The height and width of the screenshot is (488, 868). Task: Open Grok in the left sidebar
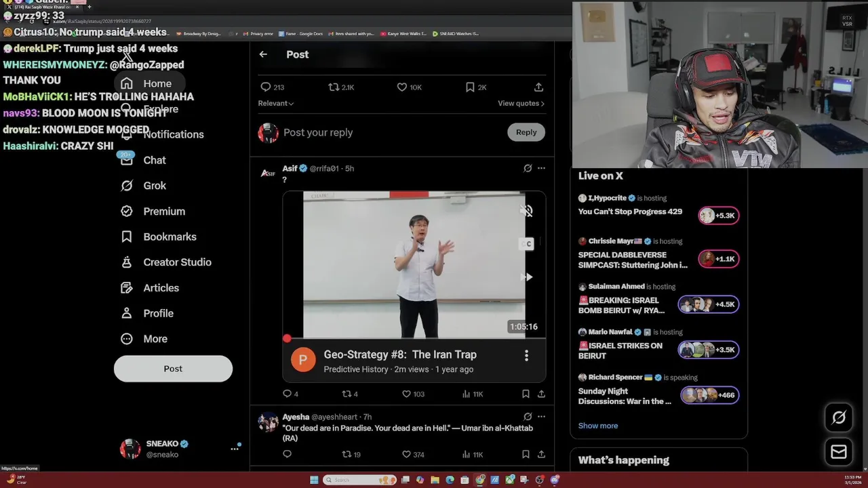(143, 186)
